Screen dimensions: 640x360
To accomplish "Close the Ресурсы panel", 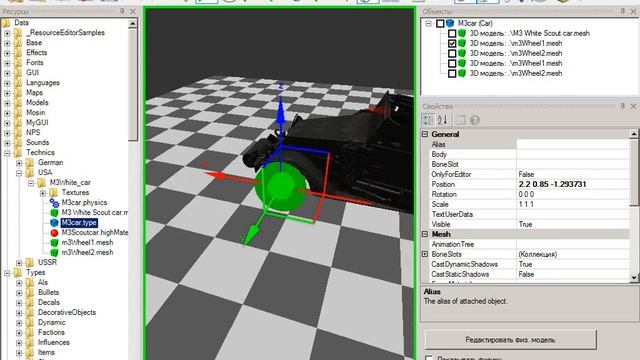I will tap(133, 11).
